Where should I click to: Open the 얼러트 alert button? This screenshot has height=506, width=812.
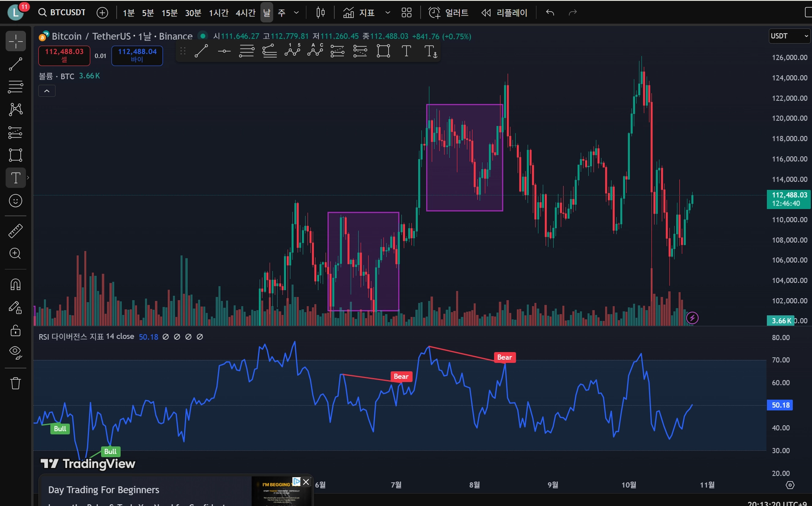pyautogui.click(x=448, y=13)
